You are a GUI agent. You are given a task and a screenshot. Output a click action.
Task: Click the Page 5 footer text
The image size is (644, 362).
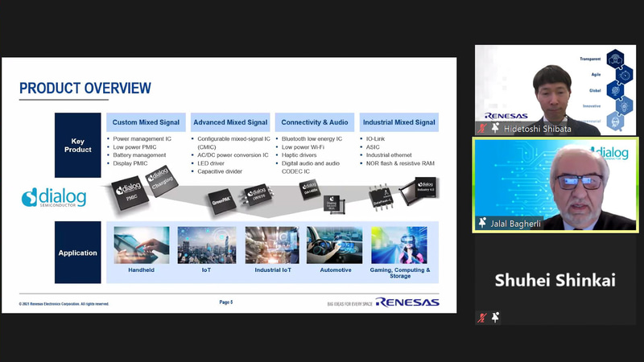tap(226, 302)
